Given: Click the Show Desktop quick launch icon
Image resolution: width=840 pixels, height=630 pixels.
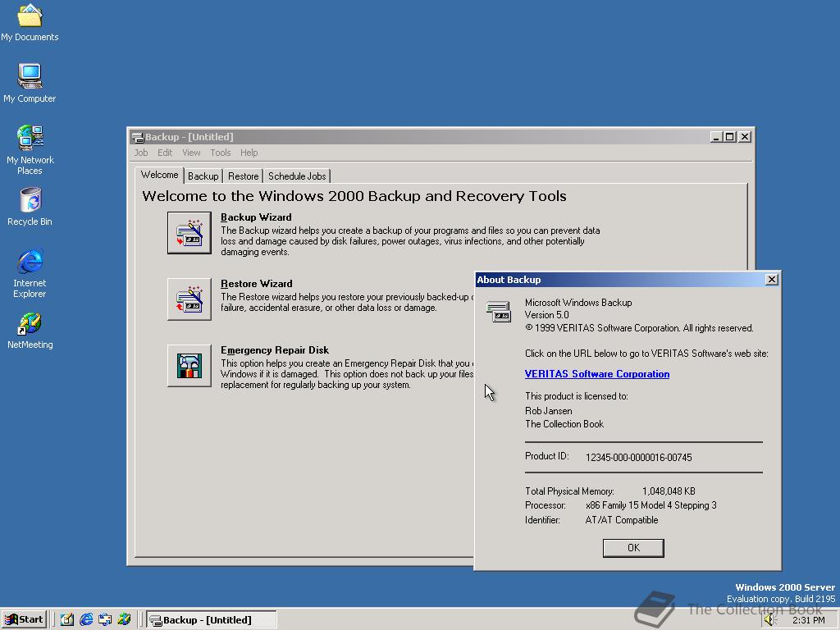Looking at the screenshot, I should [67, 619].
